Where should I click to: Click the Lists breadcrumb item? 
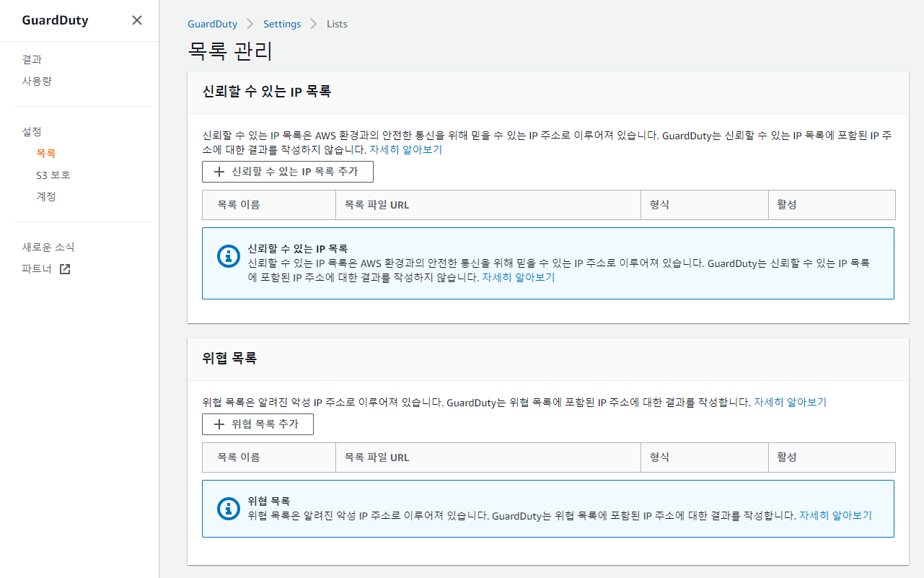337,24
